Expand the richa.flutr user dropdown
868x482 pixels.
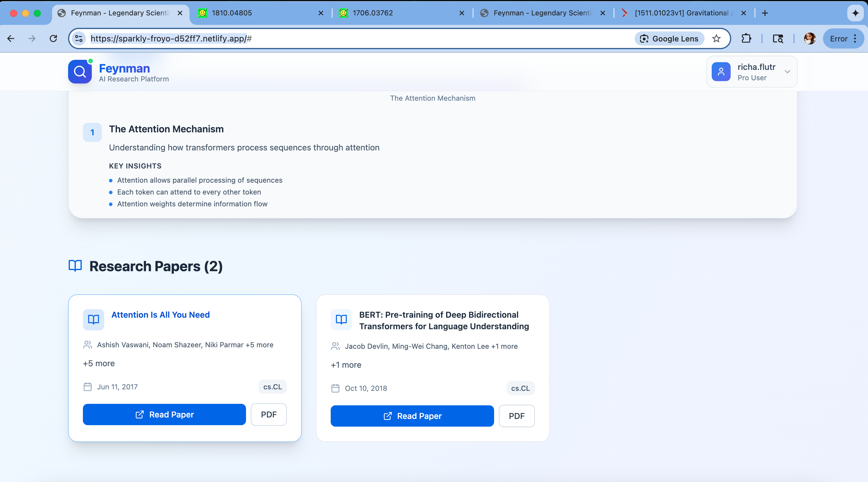[x=787, y=72]
